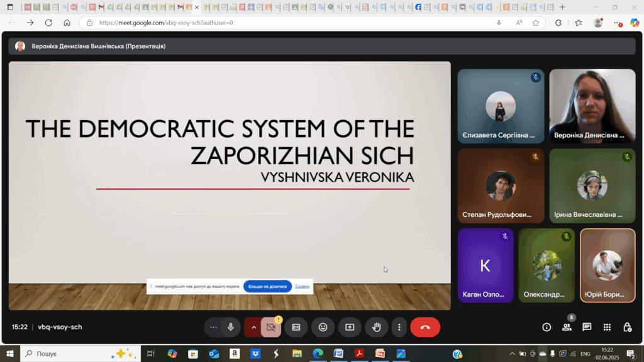Open Windows notifications center icon
644x362 pixels.
coord(631,354)
